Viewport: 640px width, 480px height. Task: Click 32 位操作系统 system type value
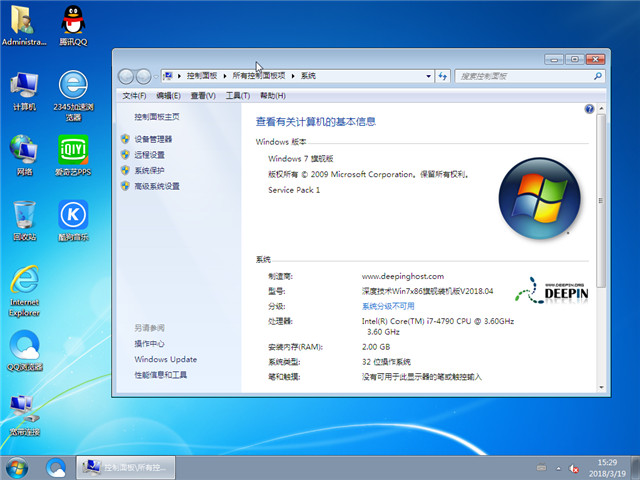pos(386,362)
